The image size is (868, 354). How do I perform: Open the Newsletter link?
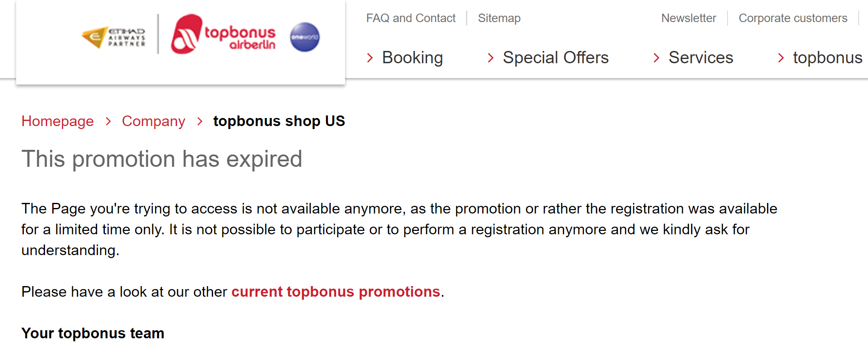pos(688,18)
